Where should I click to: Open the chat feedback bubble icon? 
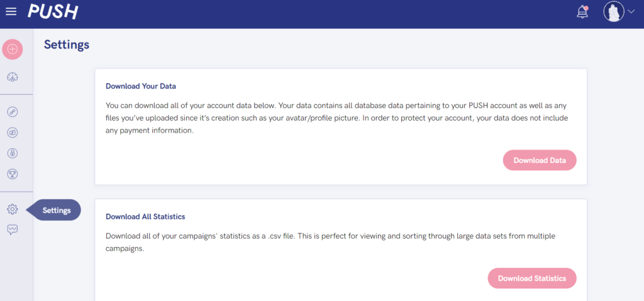click(13, 229)
